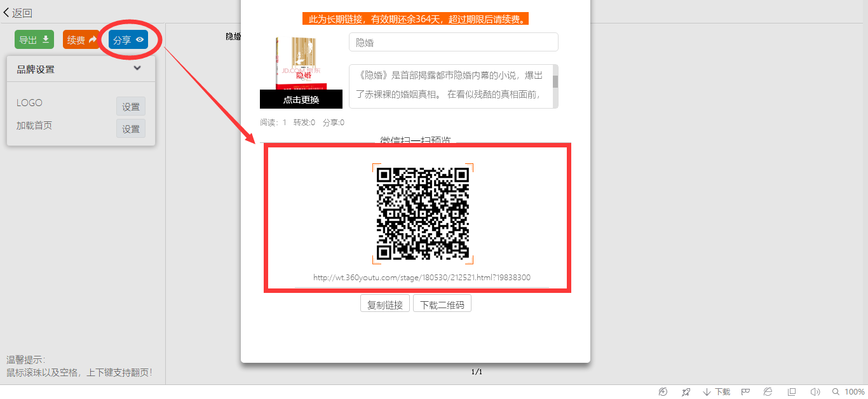This screenshot has height=399, width=868.
Task: Click the 阅读: 1 read count text
Action: tap(273, 123)
